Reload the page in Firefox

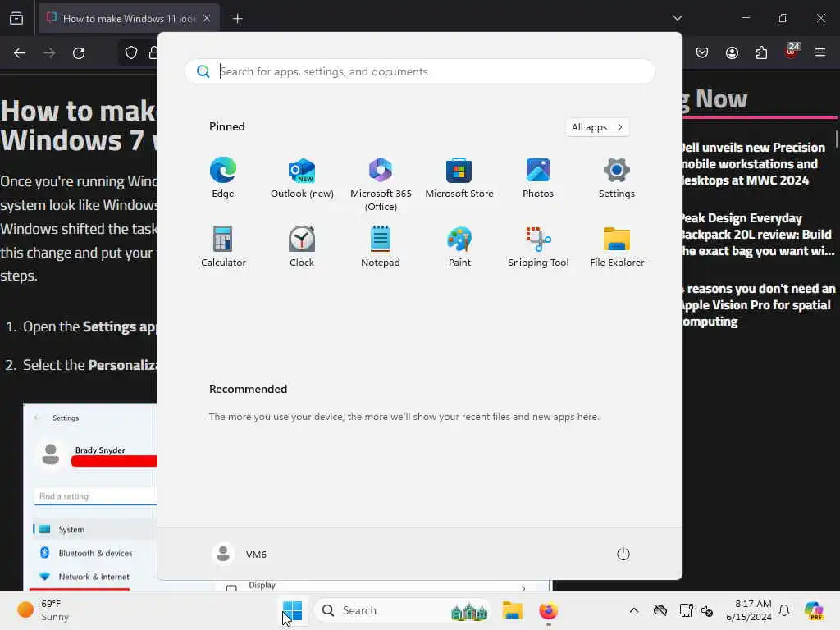point(79,53)
